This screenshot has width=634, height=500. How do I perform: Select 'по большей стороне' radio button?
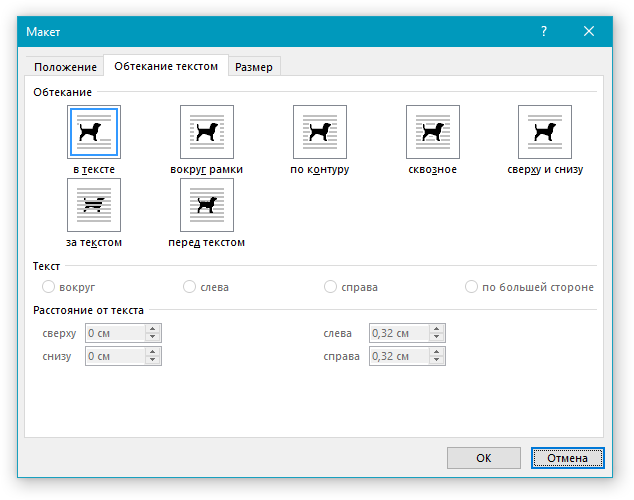(471, 287)
